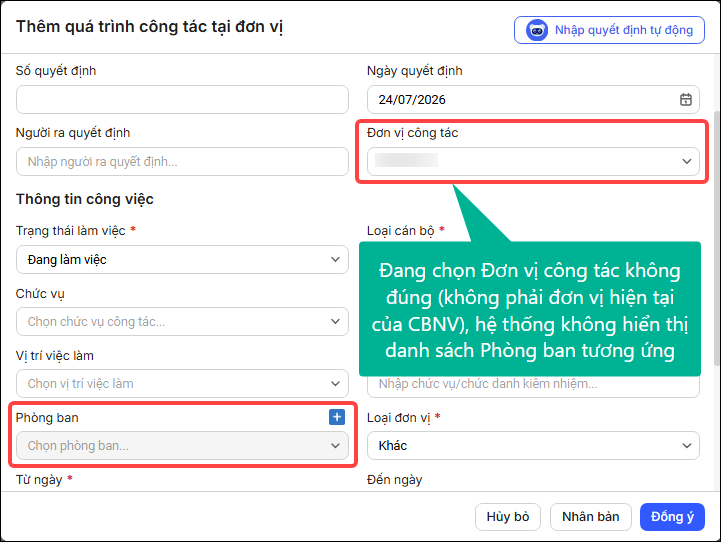Expand the Chức vụ dropdown
This screenshot has width=721, height=542.
[182, 321]
